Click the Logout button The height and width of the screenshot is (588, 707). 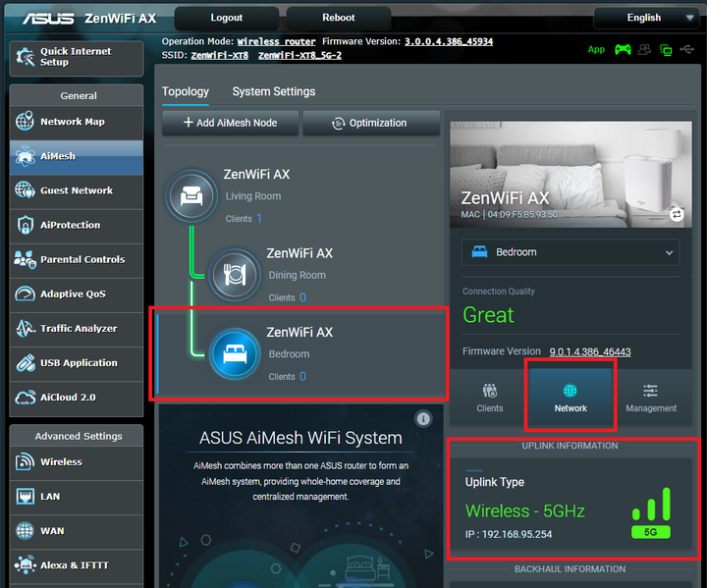227,18
